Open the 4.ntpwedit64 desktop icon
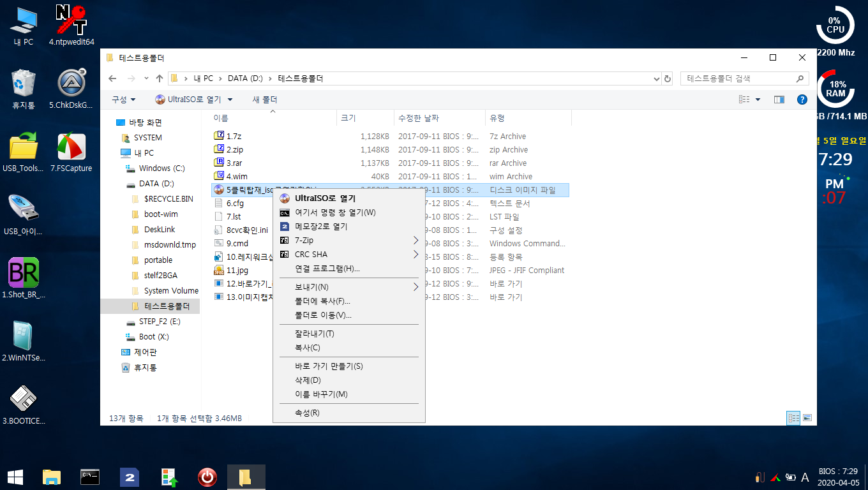This screenshot has width=868, height=490. [71, 27]
